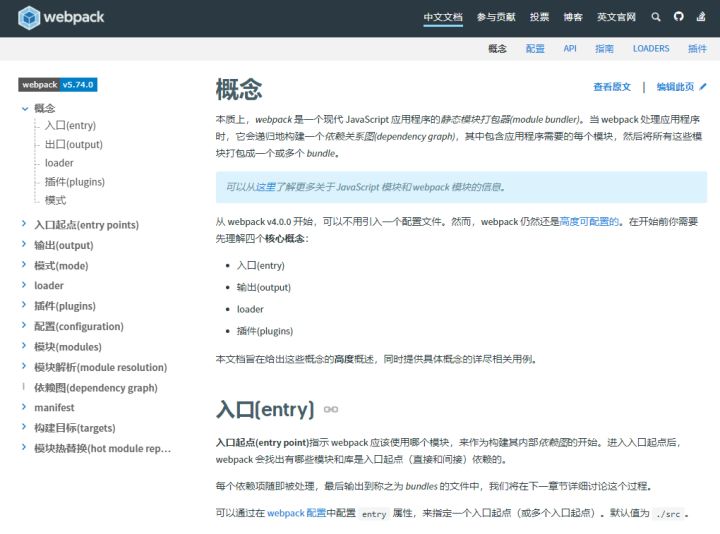Click the anchor link icon beside 入口(entry) heading

point(331,410)
